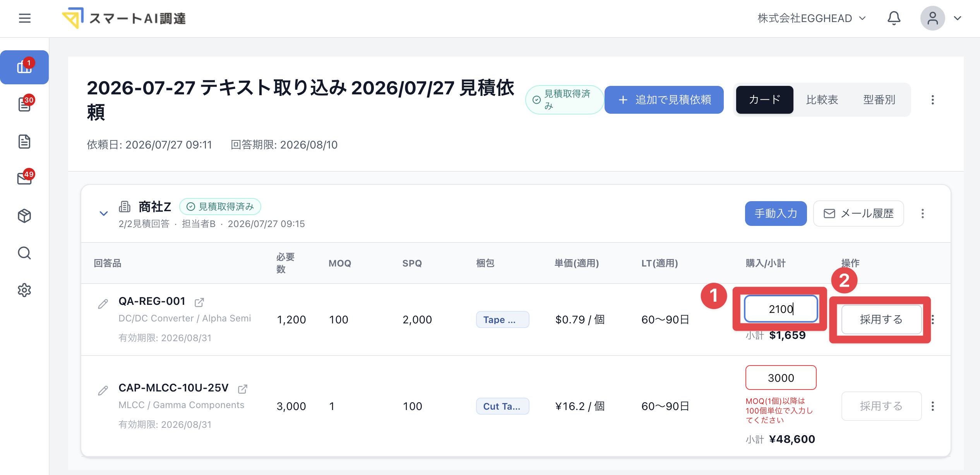Open the QA-REG-001 row more options
Viewport: 980px width, 475px height.
click(933, 320)
